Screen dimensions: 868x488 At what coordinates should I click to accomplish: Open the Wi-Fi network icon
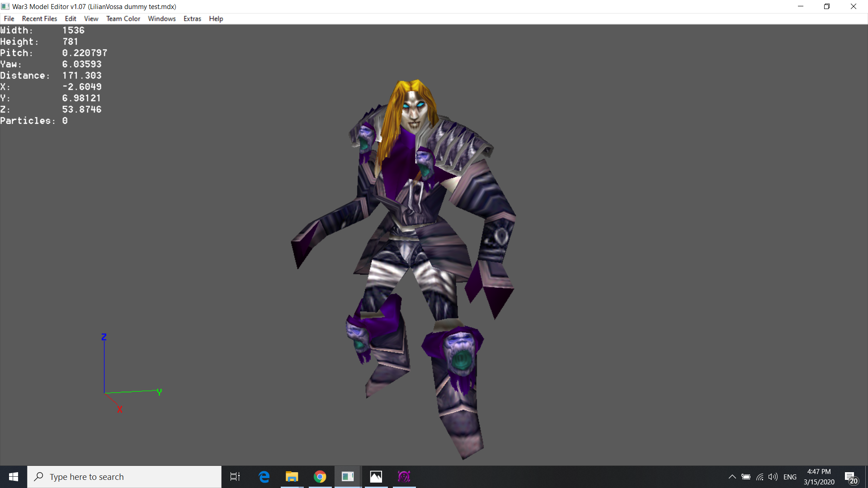coord(759,477)
